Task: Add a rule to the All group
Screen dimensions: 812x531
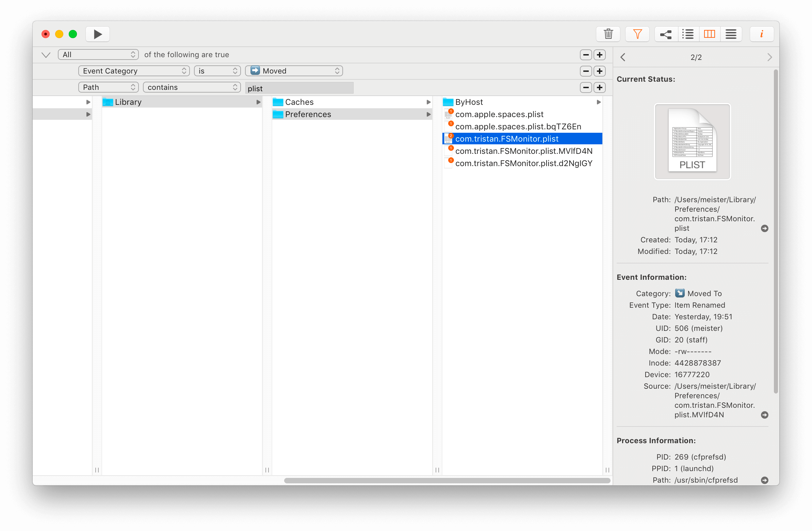Action: coord(599,55)
